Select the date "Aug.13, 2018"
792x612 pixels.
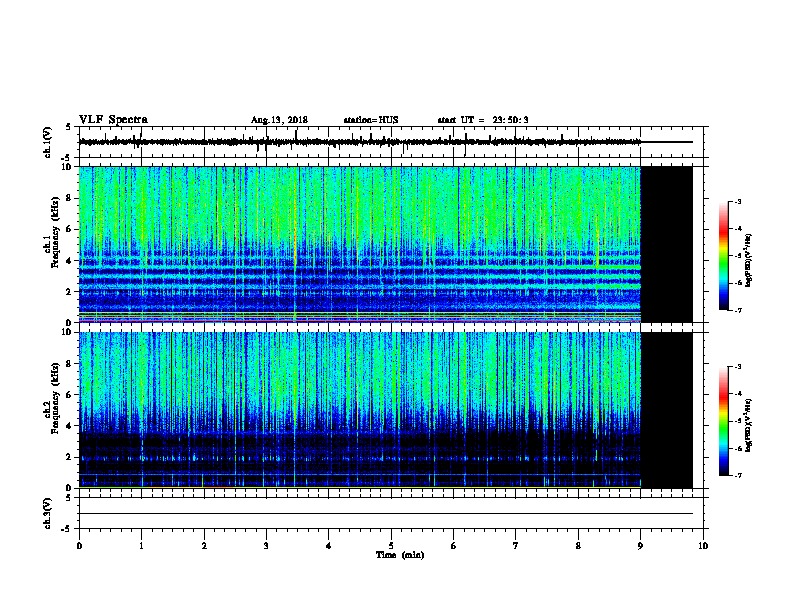(279, 120)
